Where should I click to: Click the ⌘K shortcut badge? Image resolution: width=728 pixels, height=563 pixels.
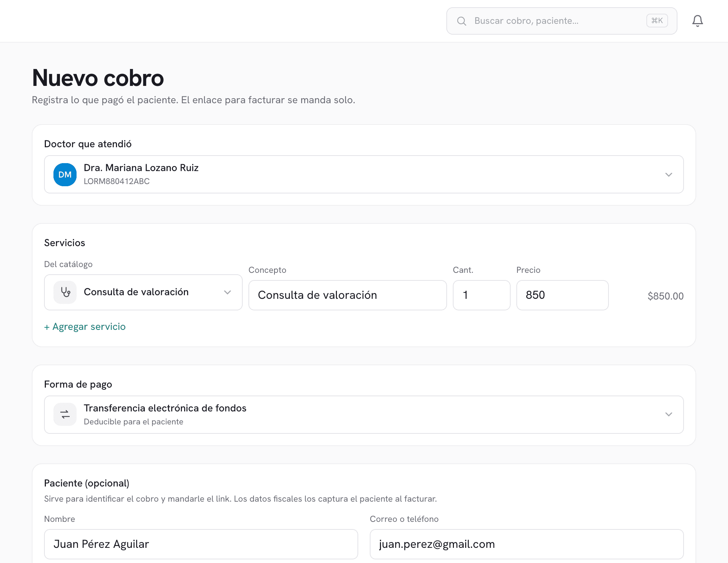pyautogui.click(x=657, y=21)
